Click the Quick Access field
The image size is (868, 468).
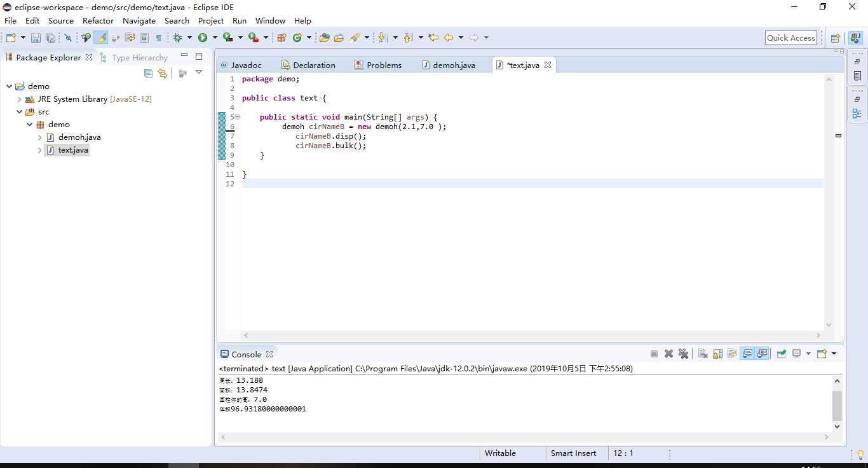pos(791,38)
